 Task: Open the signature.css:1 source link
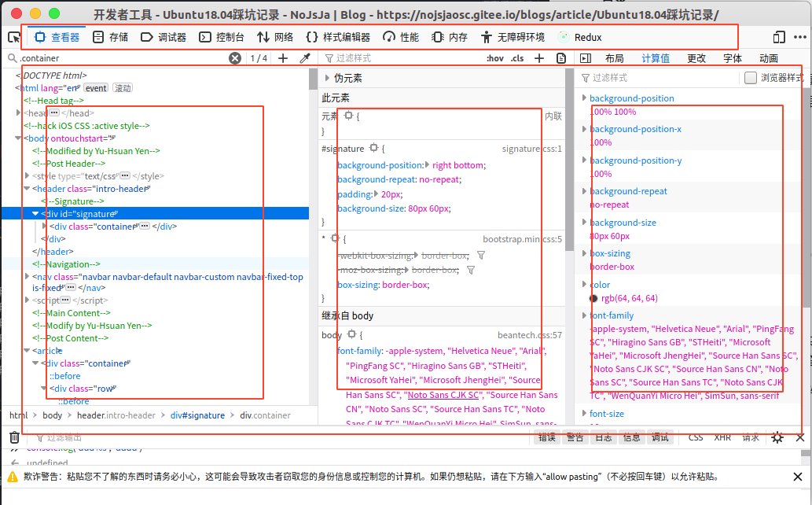[531, 149]
